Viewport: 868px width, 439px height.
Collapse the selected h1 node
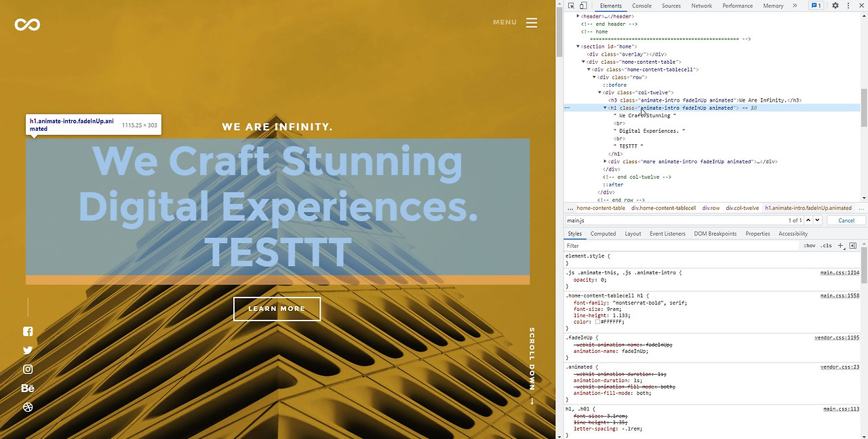(x=606, y=108)
